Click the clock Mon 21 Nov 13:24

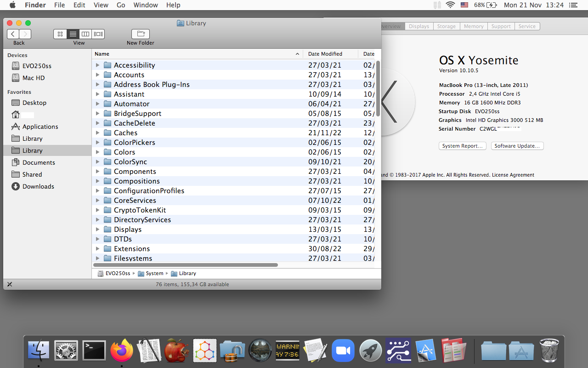pyautogui.click(x=534, y=5)
